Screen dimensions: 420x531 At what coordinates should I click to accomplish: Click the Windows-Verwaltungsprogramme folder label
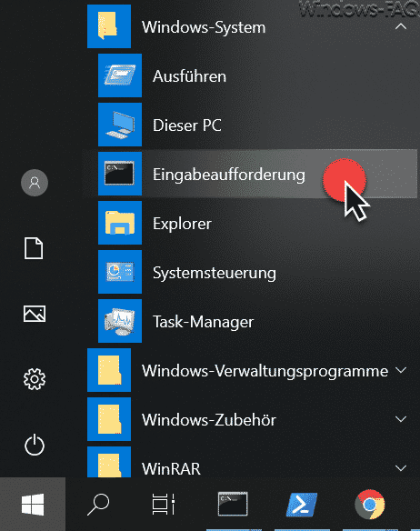[x=265, y=372]
